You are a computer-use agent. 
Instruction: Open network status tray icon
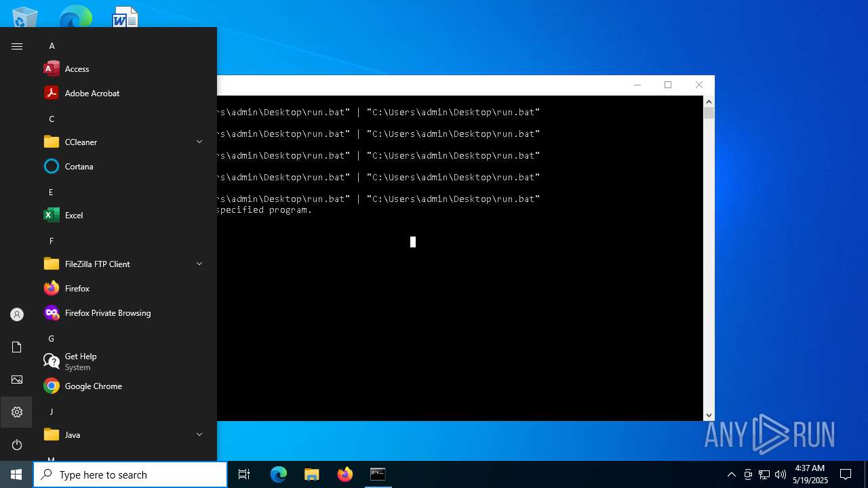pos(764,474)
